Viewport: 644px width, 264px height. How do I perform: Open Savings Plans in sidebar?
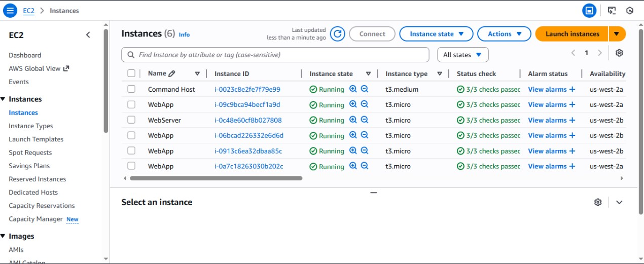(x=29, y=166)
